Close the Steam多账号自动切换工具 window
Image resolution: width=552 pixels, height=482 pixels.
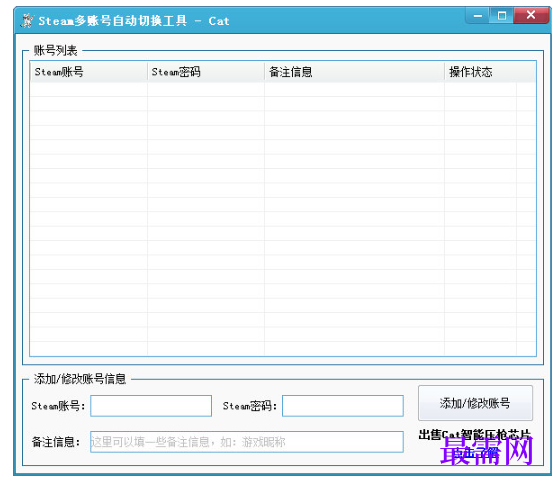click(x=531, y=15)
